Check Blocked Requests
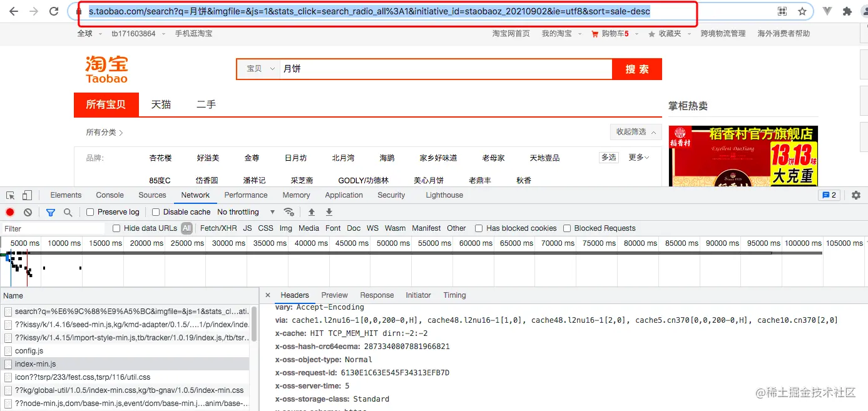868x411 pixels. [x=567, y=228]
